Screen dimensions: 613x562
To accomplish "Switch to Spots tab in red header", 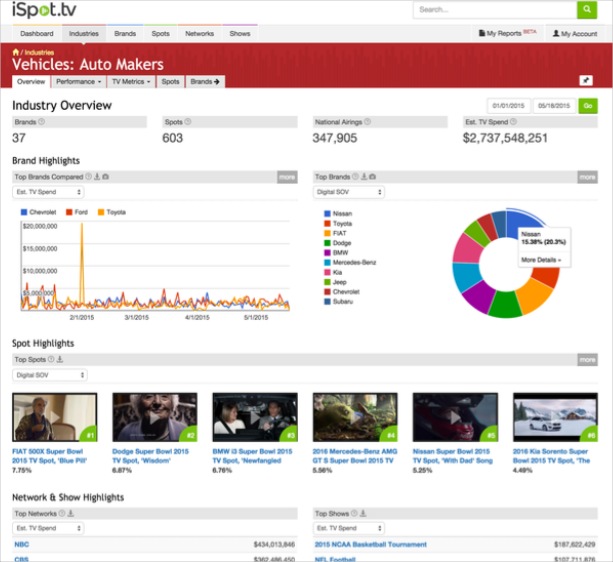I will pos(170,81).
